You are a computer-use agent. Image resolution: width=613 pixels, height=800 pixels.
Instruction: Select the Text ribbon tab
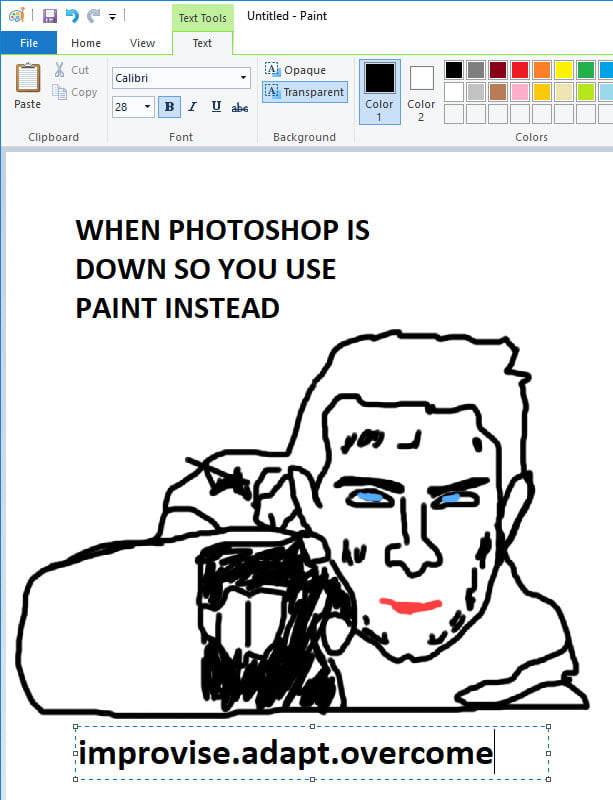point(202,43)
